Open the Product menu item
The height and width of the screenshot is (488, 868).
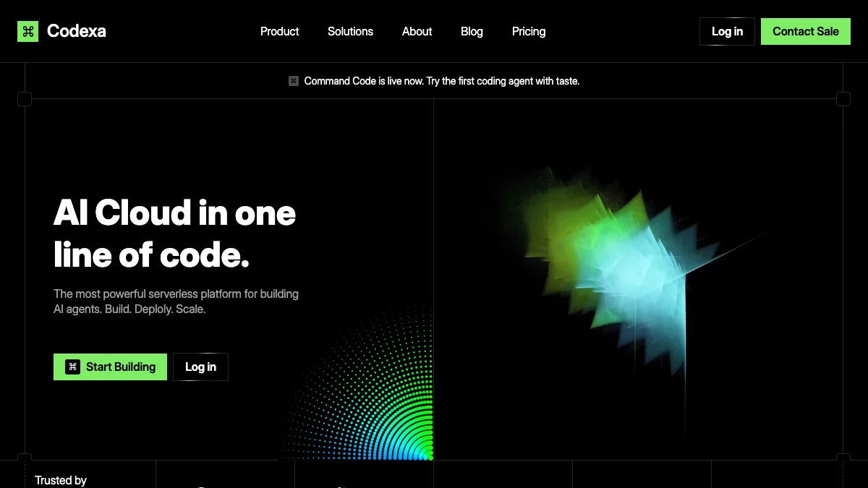pos(280,31)
